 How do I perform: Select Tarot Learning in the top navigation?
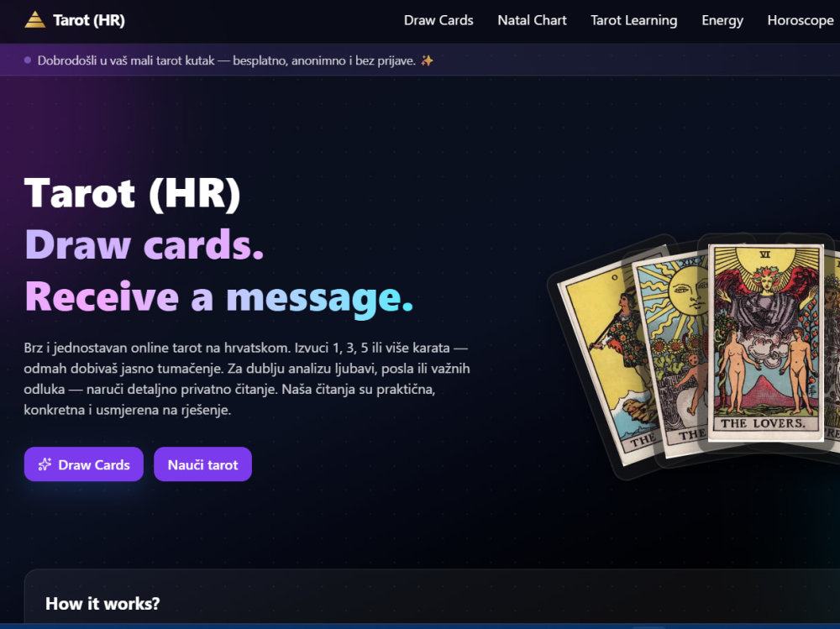[x=633, y=20]
